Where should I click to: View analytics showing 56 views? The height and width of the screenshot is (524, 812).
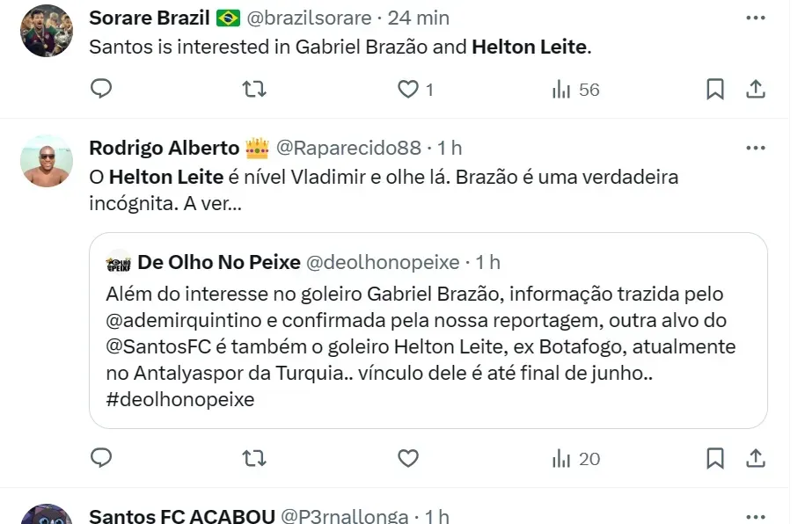575,89
